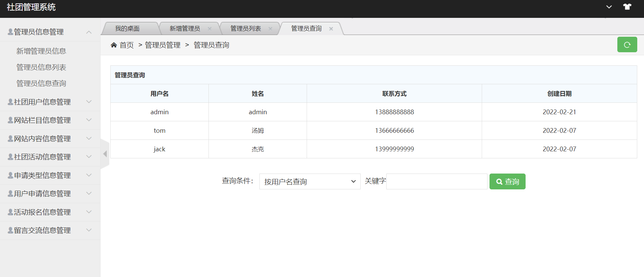
Task: Select the username cell 'jack'
Action: click(x=160, y=149)
